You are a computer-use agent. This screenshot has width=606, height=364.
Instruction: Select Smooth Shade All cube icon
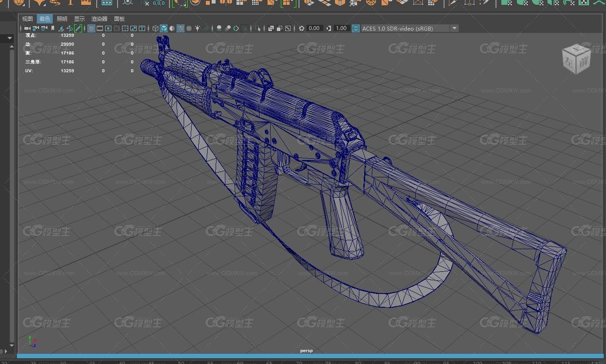[x=164, y=28]
